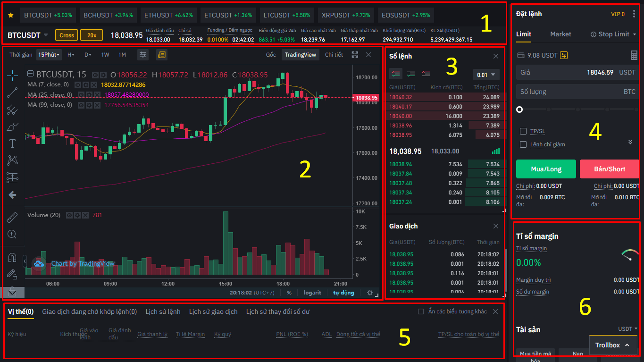Image resolution: width=644 pixels, height=362 pixels.
Task: Click the Bán/Short button
Action: pyautogui.click(x=609, y=168)
